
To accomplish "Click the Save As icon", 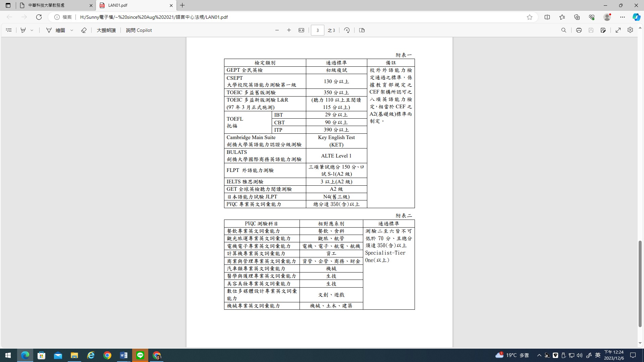I will pos(603,30).
